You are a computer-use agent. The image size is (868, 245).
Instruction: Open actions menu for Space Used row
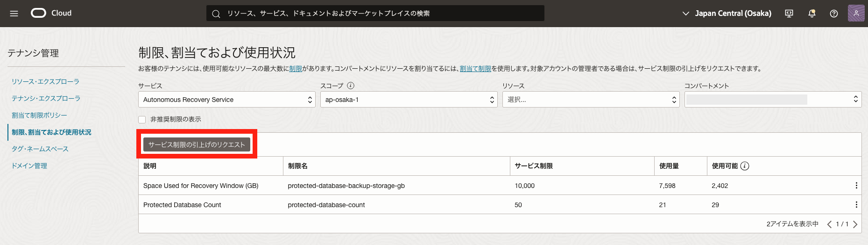point(856,186)
